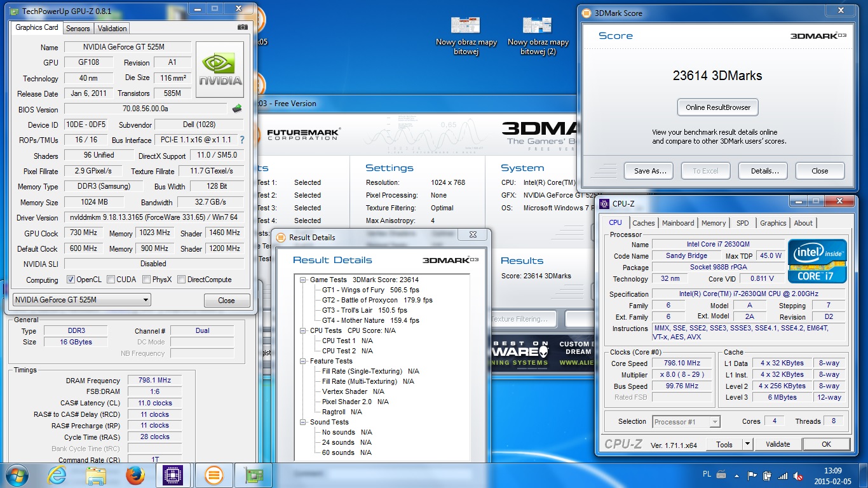Open Internet Explorer from the taskbar
Viewport: 868px width, 488px height.
click(57, 475)
